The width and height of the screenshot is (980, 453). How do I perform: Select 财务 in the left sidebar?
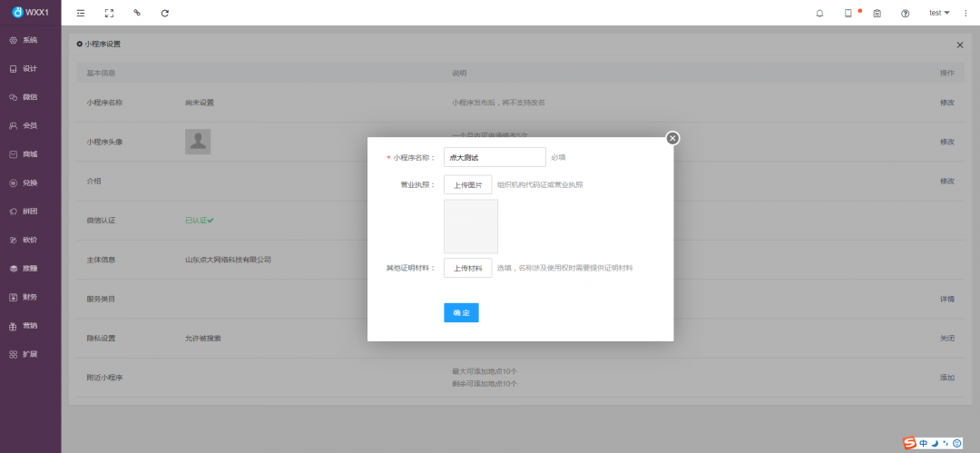click(30, 297)
